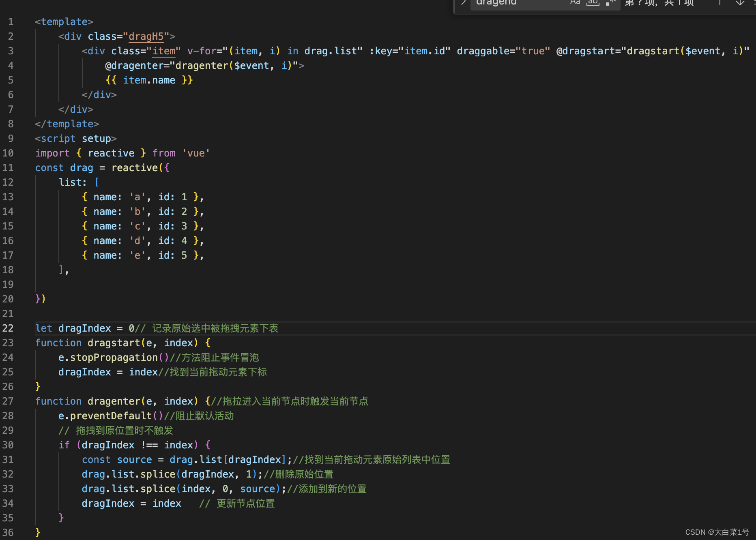Click 'const drag' declaration on line 11
The height and width of the screenshot is (540, 756).
click(x=64, y=167)
